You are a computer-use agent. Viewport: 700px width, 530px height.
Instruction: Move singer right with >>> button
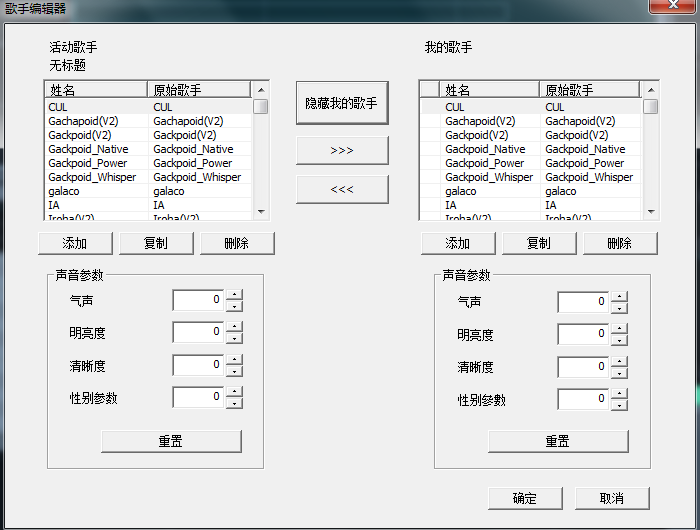[342, 150]
